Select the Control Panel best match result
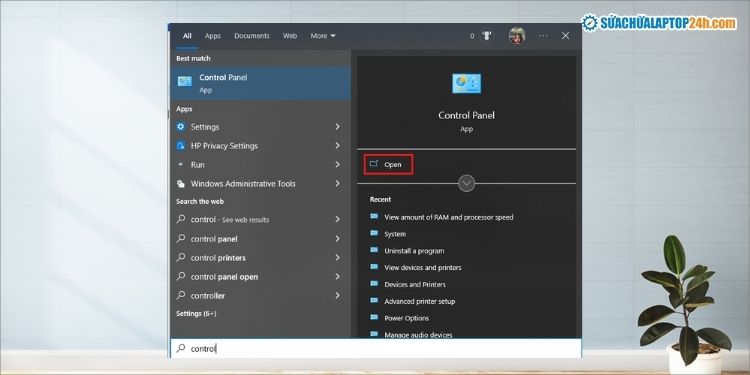 pyautogui.click(x=260, y=83)
